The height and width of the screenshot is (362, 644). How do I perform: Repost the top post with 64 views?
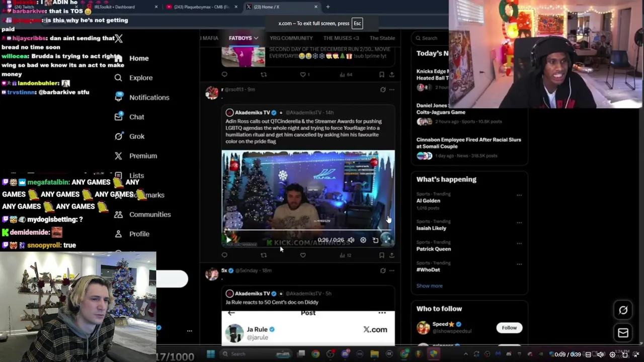tap(264, 74)
